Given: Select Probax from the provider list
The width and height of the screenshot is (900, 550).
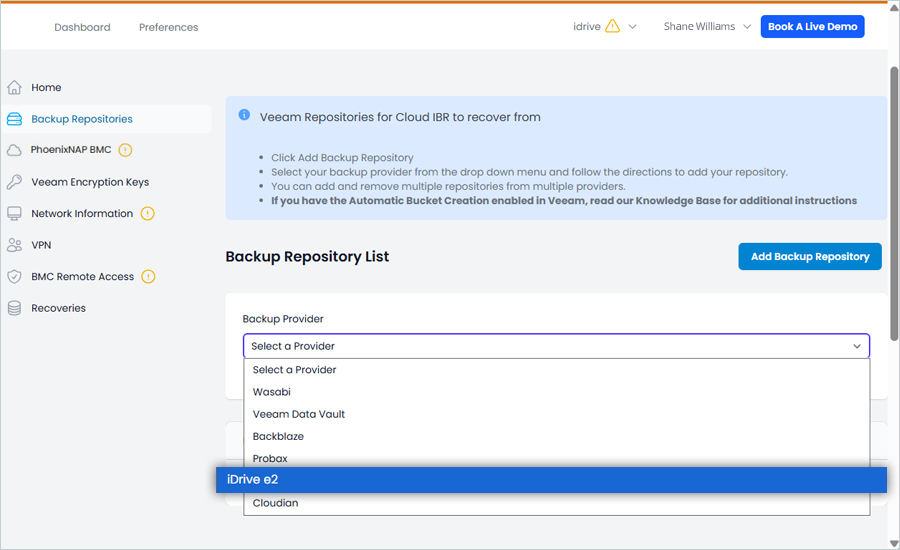Looking at the screenshot, I should (x=557, y=458).
